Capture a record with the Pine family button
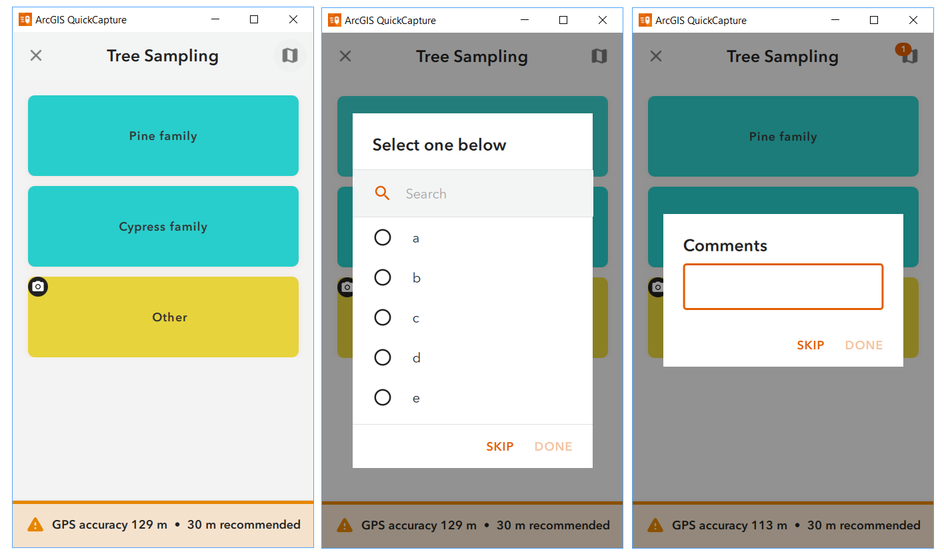Screen dimensions: 944x560 [163, 135]
